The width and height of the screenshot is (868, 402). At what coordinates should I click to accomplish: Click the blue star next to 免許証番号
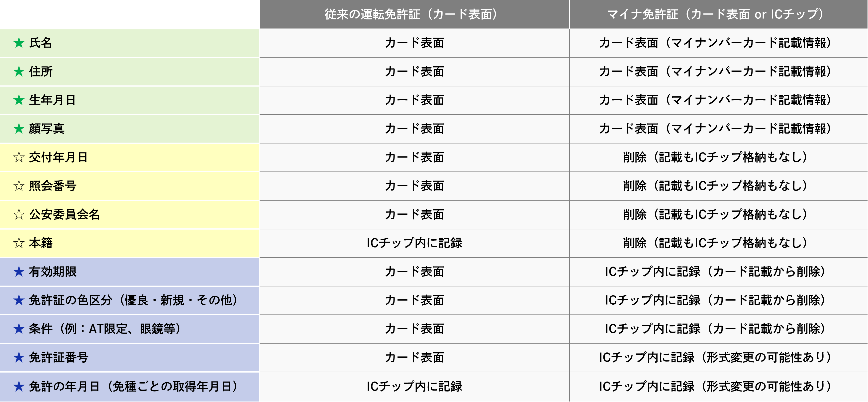click(x=19, y=358)
